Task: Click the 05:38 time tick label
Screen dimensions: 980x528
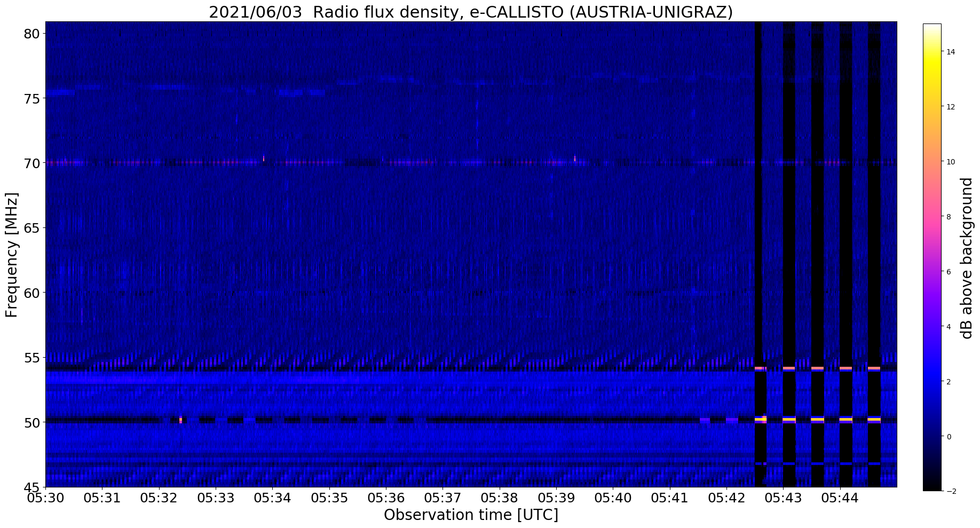Action: (500, 498)
